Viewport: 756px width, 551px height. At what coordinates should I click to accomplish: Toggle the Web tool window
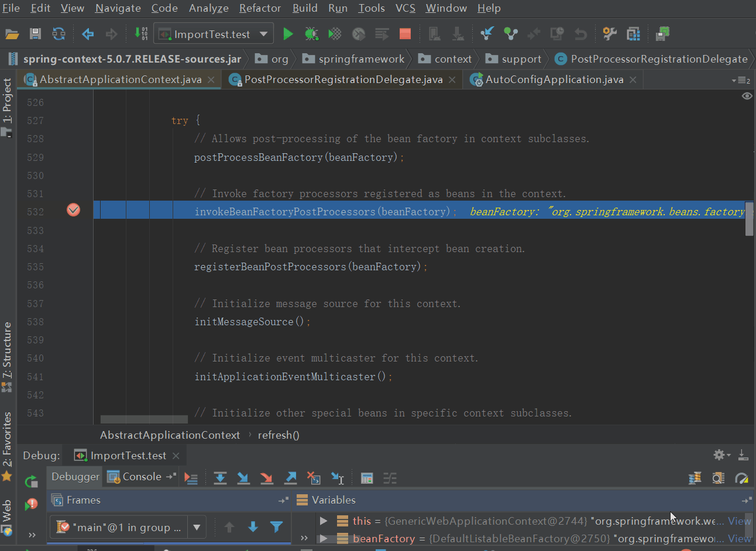[x=7, y=518]
